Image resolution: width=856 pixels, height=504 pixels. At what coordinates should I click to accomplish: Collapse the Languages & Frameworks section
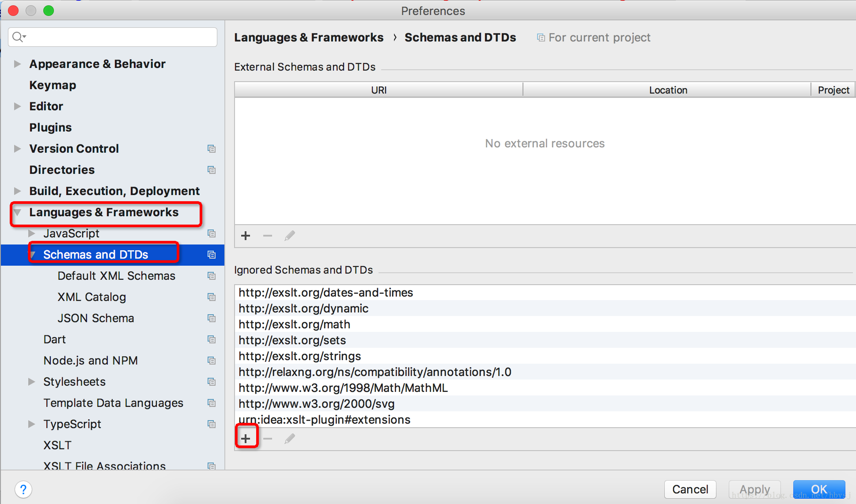[17, 212]
